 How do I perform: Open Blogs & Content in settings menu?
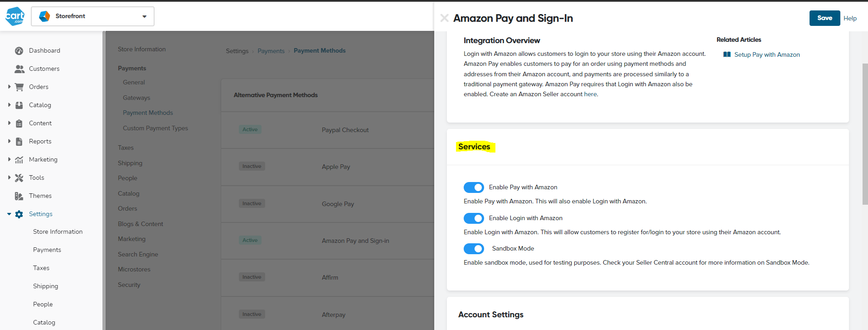point(140,224)
